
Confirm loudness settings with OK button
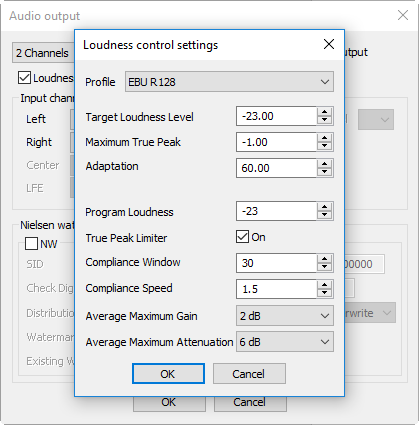[x=168, y=374]
